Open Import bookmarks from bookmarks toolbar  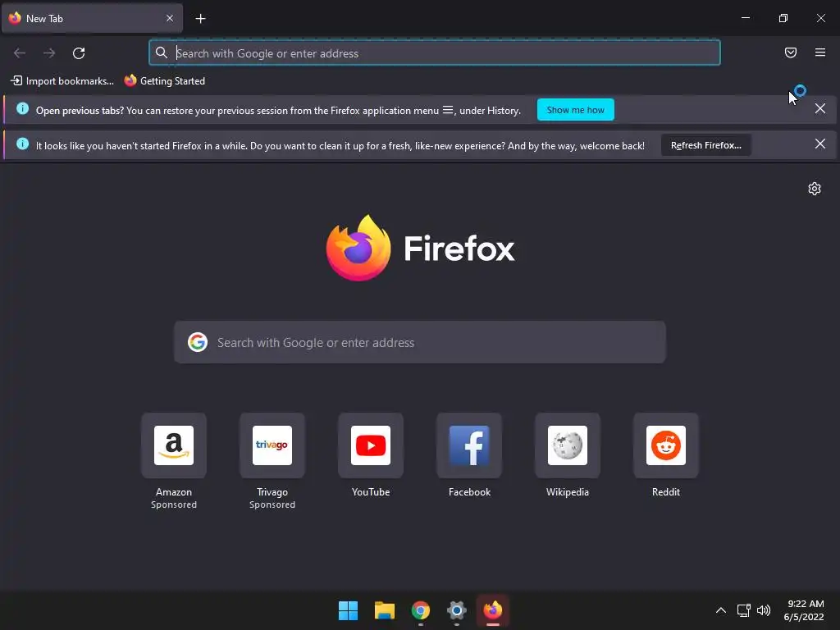point(62,81)
